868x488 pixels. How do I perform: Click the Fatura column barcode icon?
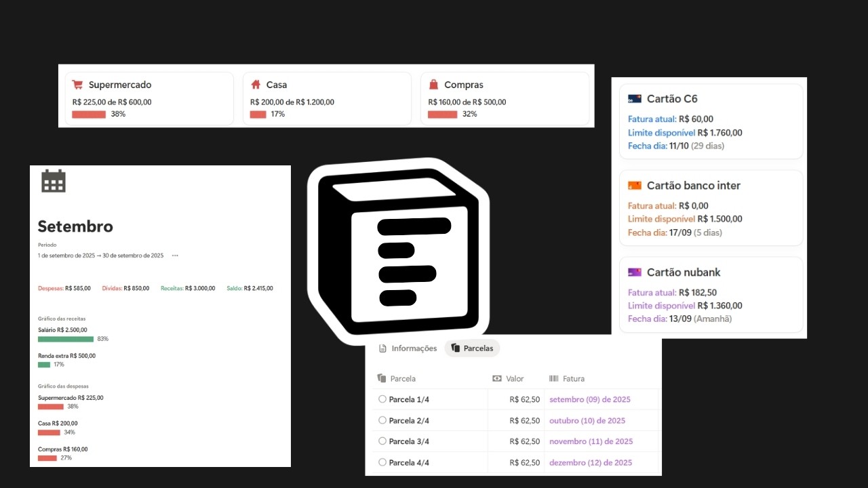553,379
